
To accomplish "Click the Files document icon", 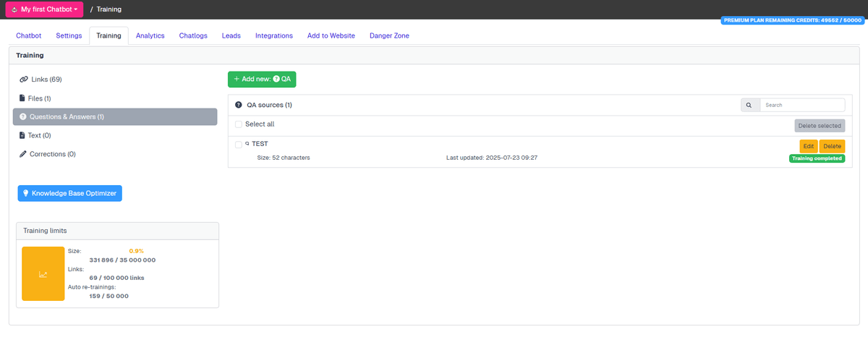I will [22, 98].
